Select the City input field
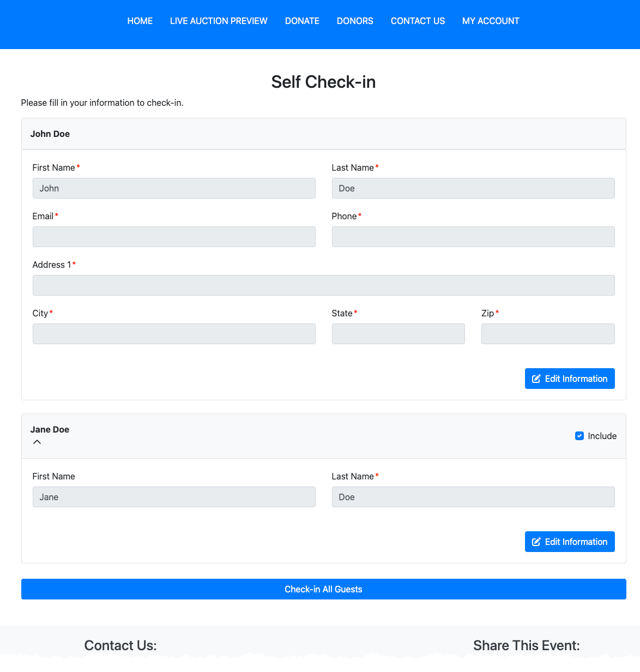The width and height of the screenshot is (640, 672). coord(174,334)
